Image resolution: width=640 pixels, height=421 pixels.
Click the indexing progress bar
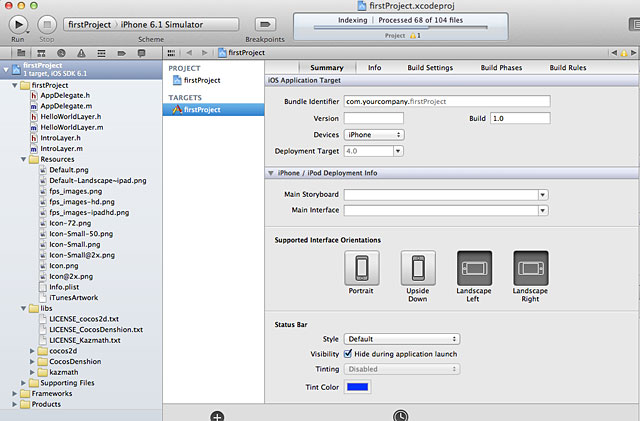(400, 28)
